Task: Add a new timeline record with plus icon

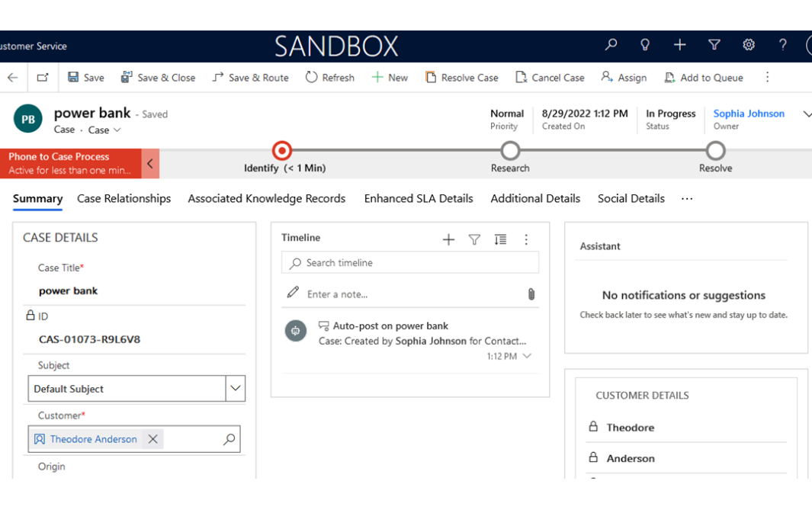Action: [x=448, y=239]
